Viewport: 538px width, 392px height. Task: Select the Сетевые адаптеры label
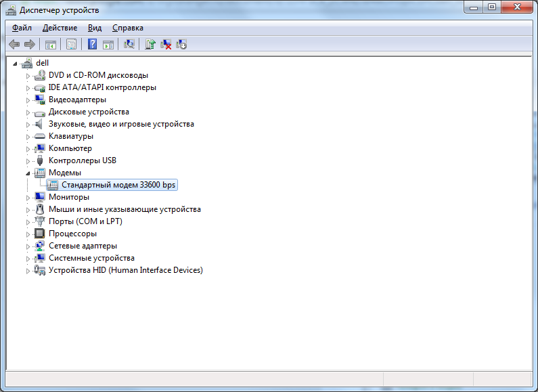[83, 246]
